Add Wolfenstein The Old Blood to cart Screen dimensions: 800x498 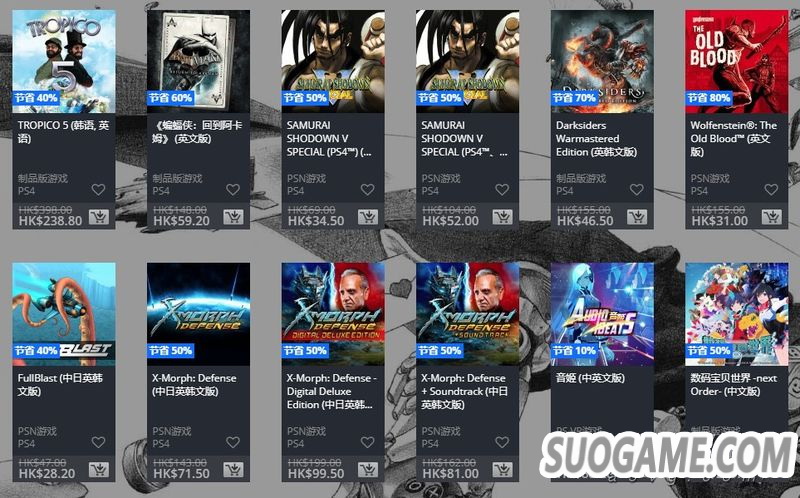tap(771, 217)
